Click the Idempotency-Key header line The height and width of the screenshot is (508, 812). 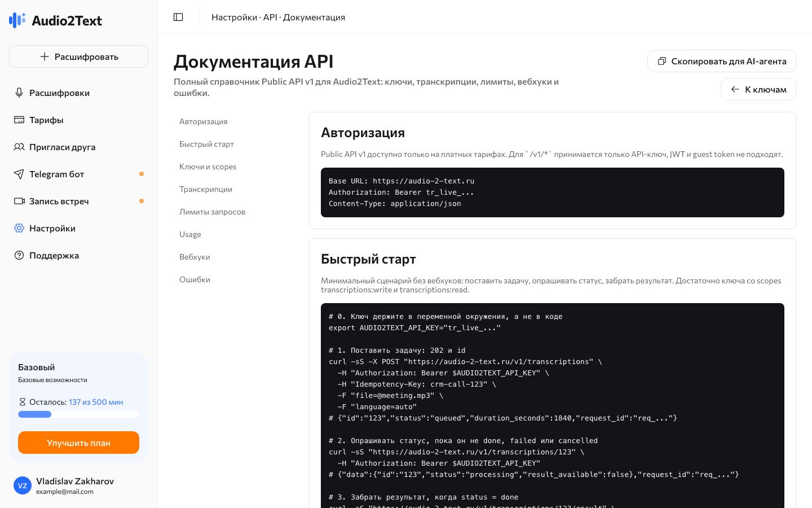pos(417,384)
